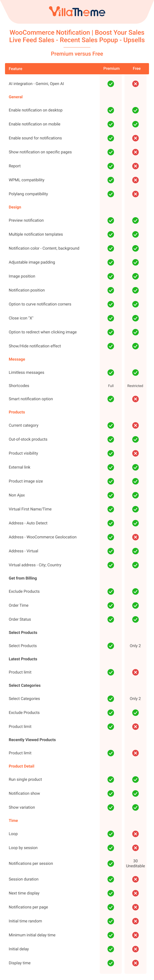Click Premium check for Out-of-stock products

click(x=110, y=439)
